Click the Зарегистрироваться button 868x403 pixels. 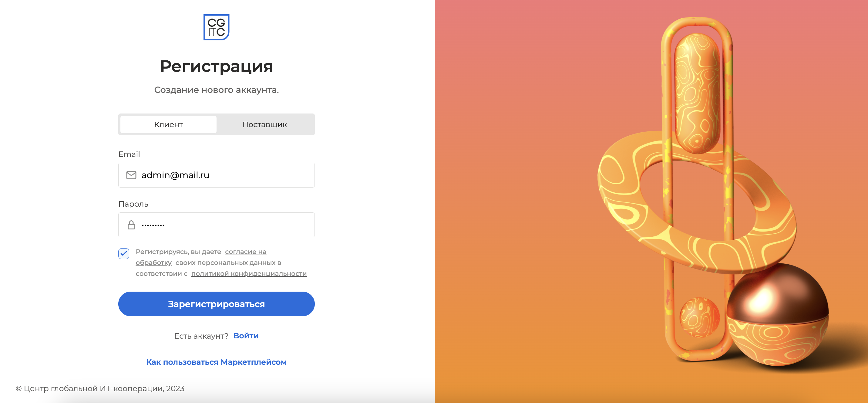[x=216, y=304]
